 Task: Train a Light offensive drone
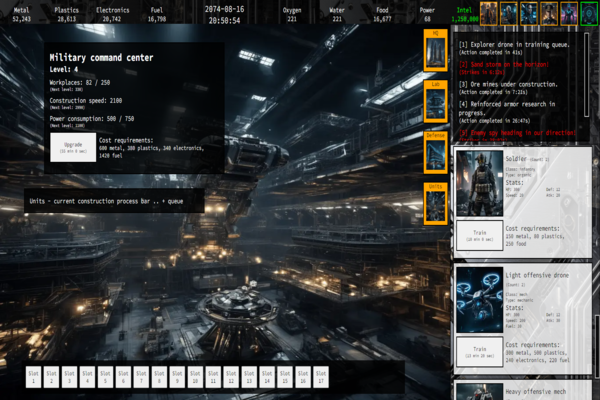[x=479, y=352]
